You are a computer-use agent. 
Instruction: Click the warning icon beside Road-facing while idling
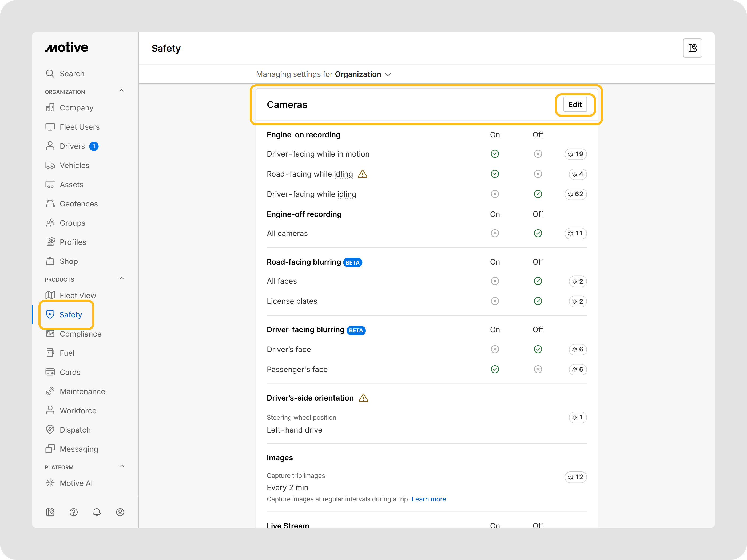(363, 174)
